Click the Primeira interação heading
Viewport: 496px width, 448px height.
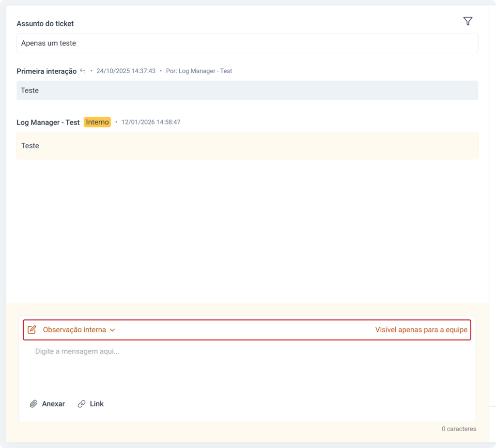(46, 71)
